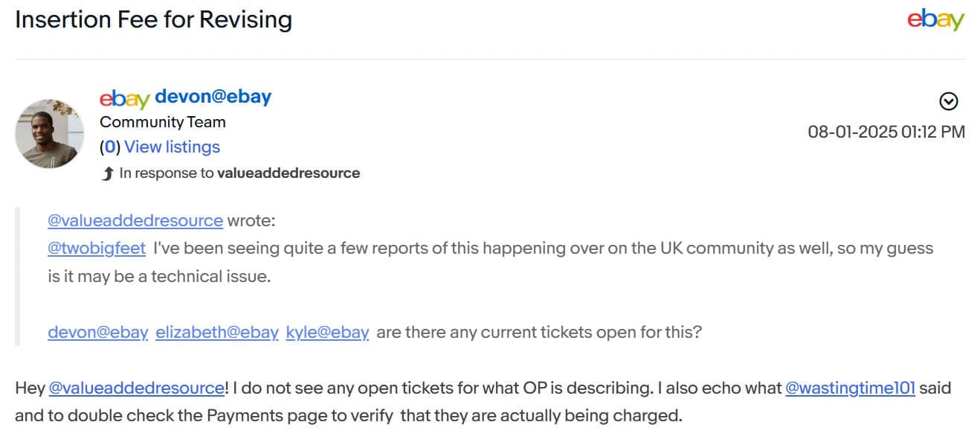Click the Community Team rank label
Image resolution: width=980 pixels, height=445 pixels.
[163, 122]
